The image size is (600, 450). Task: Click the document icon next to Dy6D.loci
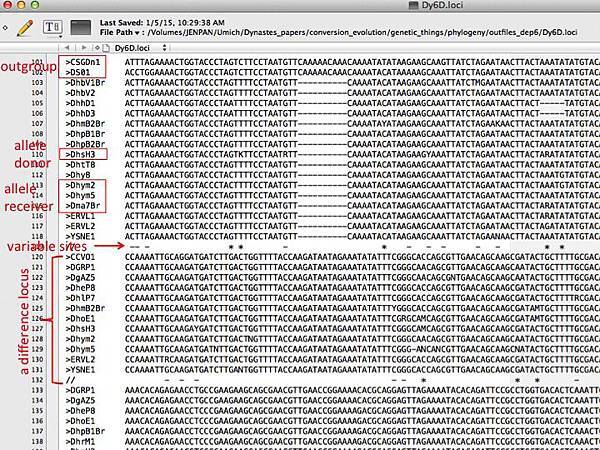tap(106, 48)
